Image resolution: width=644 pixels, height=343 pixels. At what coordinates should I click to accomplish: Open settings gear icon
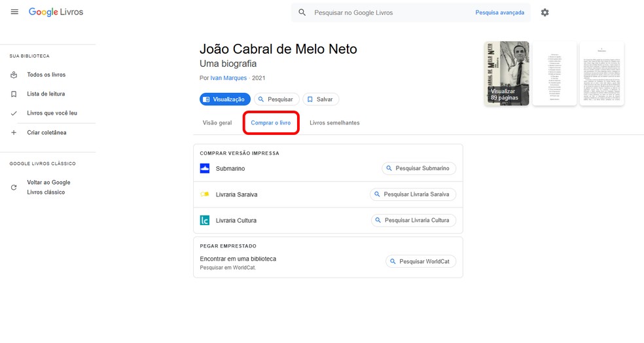click(545, 12)
